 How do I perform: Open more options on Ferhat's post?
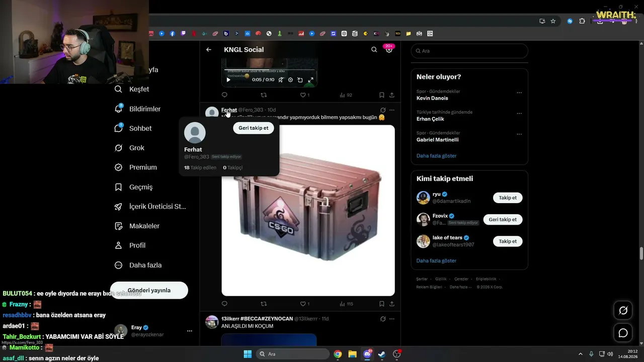[392, 110]
